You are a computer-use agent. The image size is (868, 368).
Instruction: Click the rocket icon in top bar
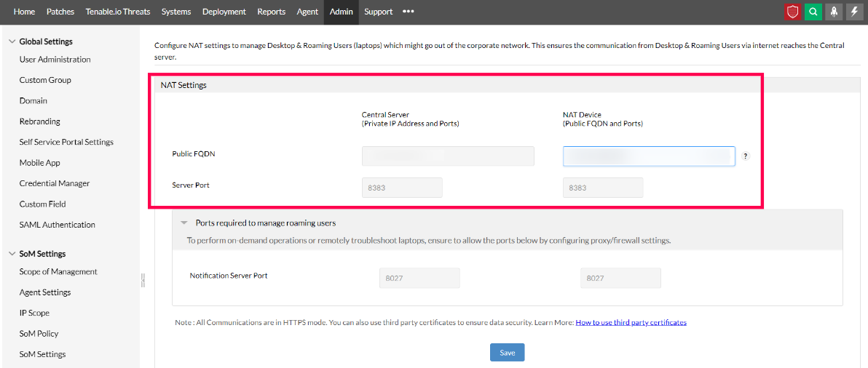point(833,12)
